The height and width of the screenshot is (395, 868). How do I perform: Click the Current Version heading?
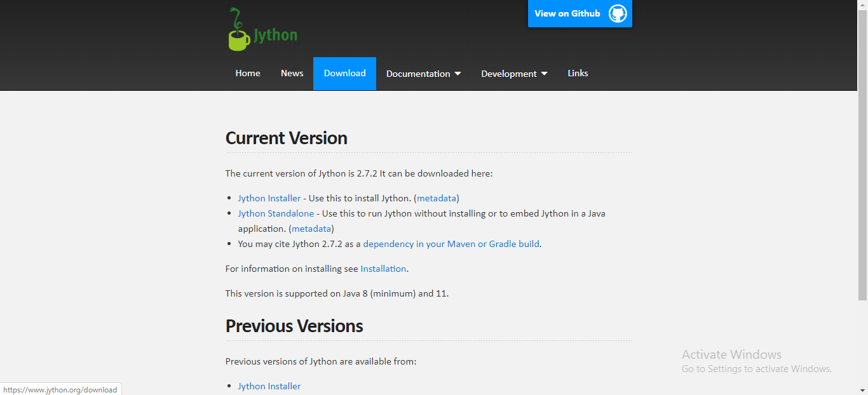[x=287, y=138]
